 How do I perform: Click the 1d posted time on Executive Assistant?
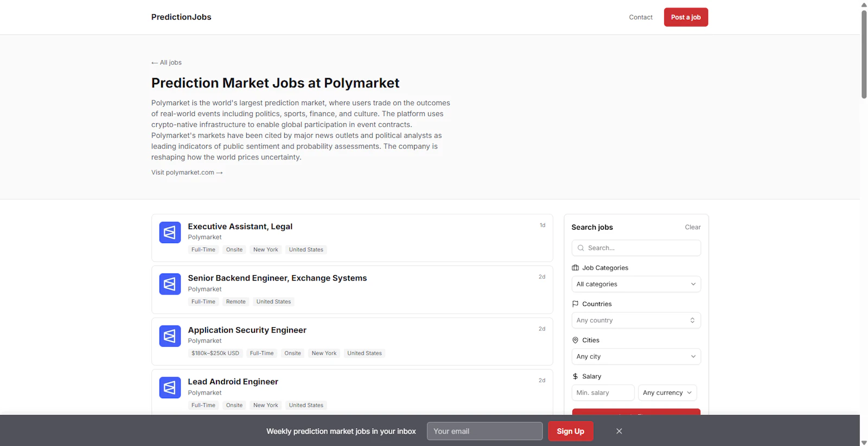click(542, 225)
